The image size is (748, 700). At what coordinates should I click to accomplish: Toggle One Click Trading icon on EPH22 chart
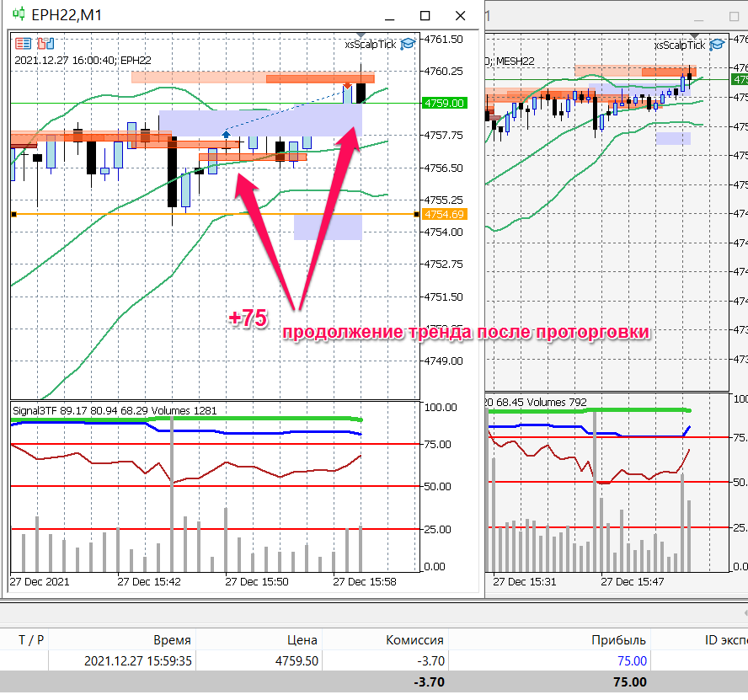pyautogui.click(x=45, y=44)
